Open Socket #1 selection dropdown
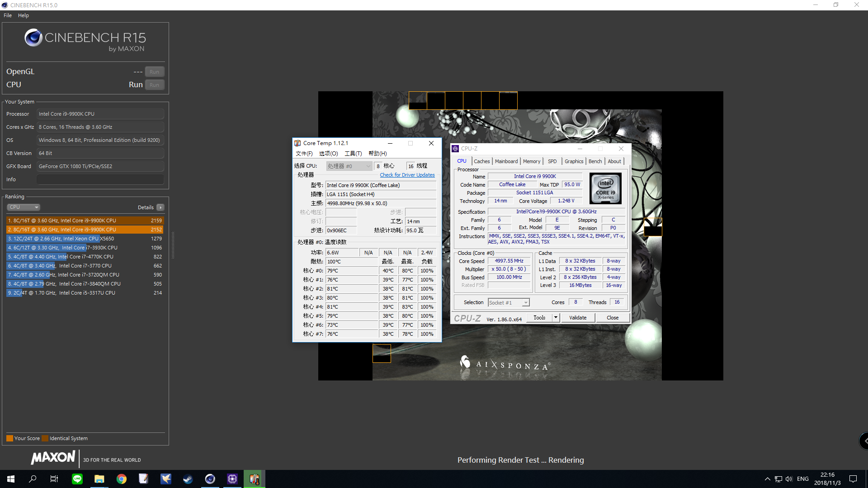 (x=509, y=303)
